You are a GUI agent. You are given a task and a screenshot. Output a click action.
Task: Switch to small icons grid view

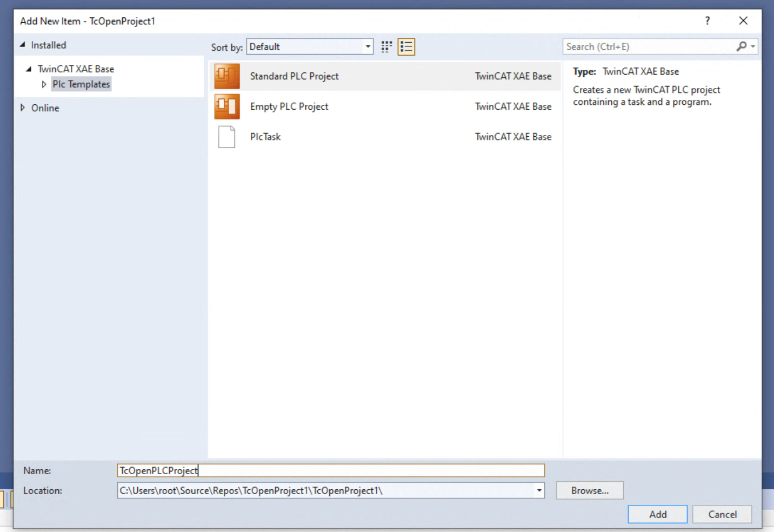386,47
